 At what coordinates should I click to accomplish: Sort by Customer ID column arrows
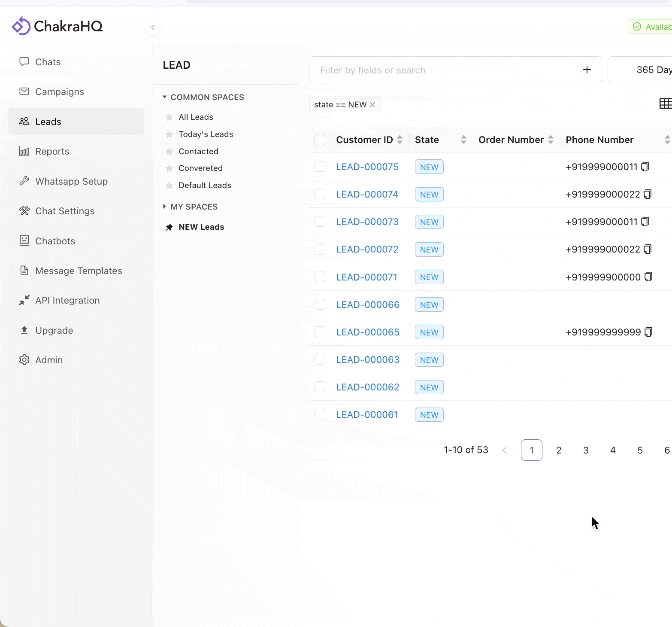click(400, 140)
